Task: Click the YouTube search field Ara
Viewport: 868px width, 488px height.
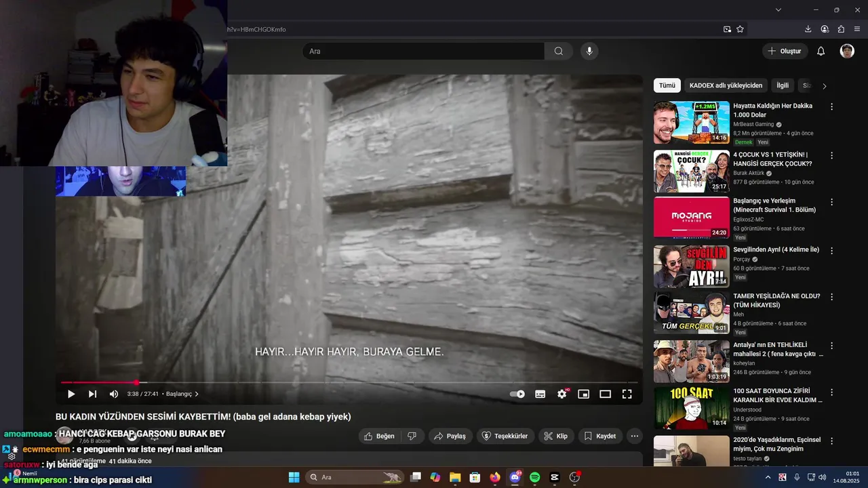Action: point(423,51)
